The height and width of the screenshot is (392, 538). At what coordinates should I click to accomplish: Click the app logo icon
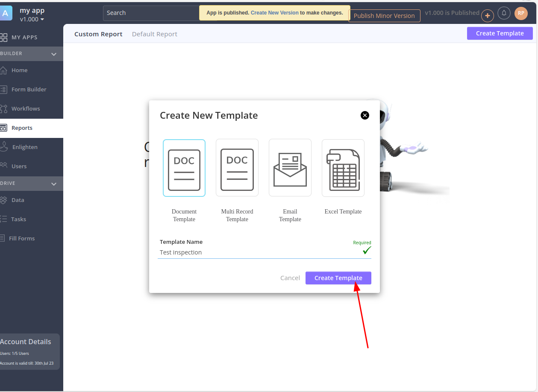(x=6, y=13)
